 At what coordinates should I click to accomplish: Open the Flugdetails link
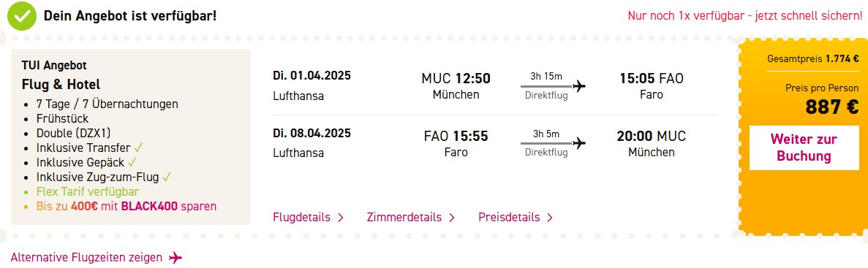(302, 217)
